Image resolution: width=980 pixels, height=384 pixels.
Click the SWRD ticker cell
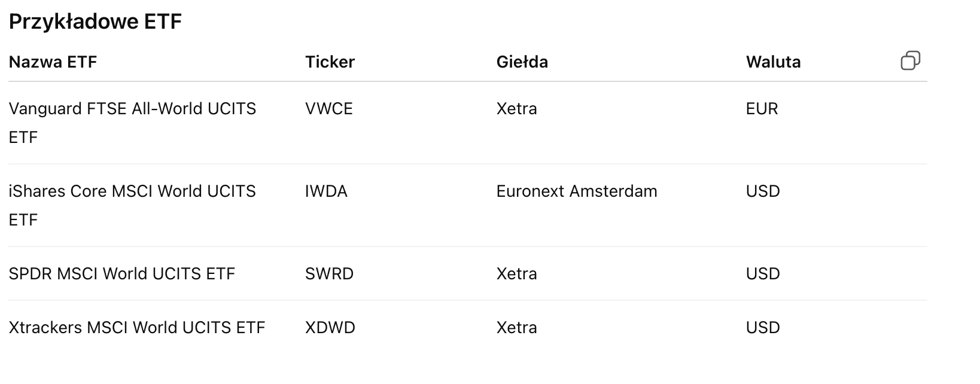329,274
